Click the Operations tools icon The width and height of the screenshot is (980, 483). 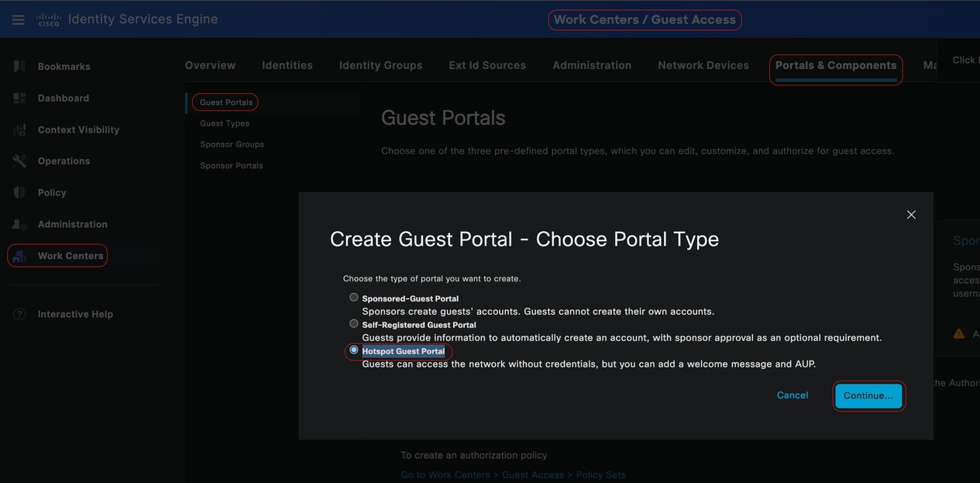(x=19, y=161)
